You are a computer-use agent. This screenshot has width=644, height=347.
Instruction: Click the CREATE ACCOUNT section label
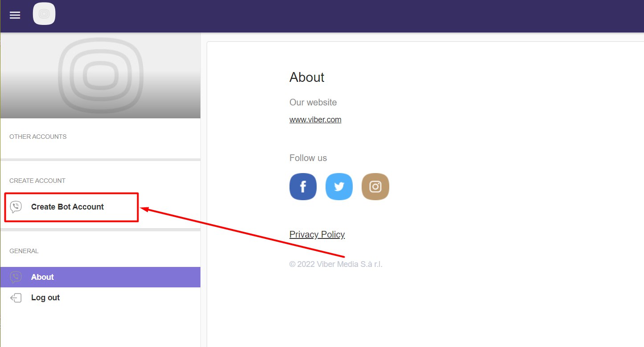point(37,181)
